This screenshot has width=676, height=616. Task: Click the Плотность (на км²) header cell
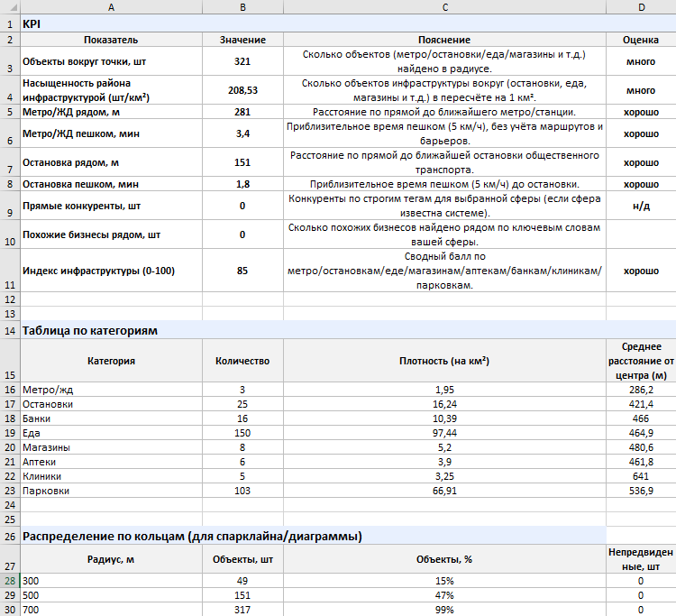444,361
